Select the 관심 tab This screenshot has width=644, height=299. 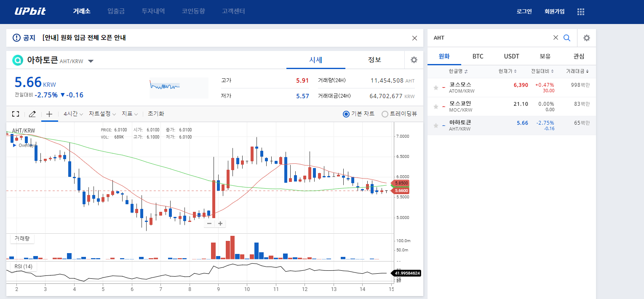(x=579, y=56)
